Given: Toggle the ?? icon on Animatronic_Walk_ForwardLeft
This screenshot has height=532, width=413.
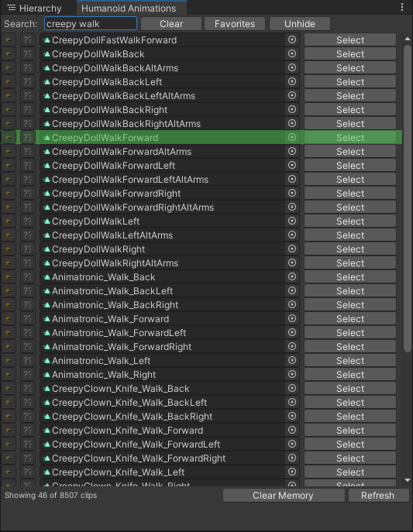Looking at the screenshot, I should tap(27, 332).
